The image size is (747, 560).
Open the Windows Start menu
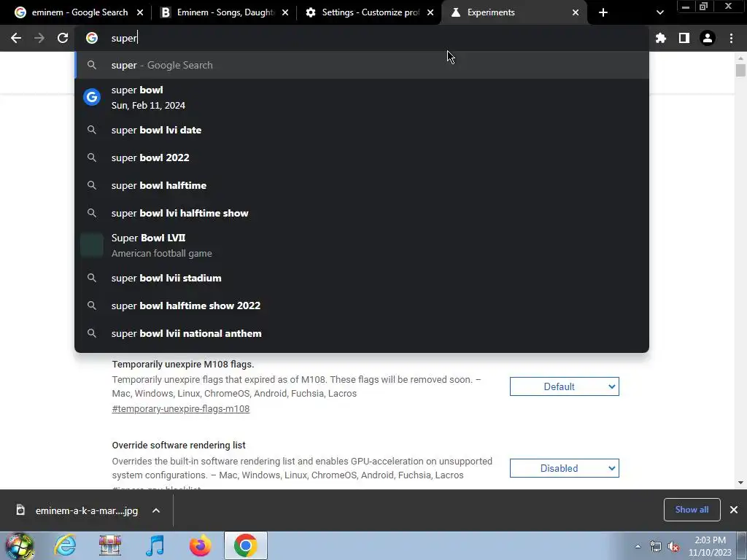(19, 545)
